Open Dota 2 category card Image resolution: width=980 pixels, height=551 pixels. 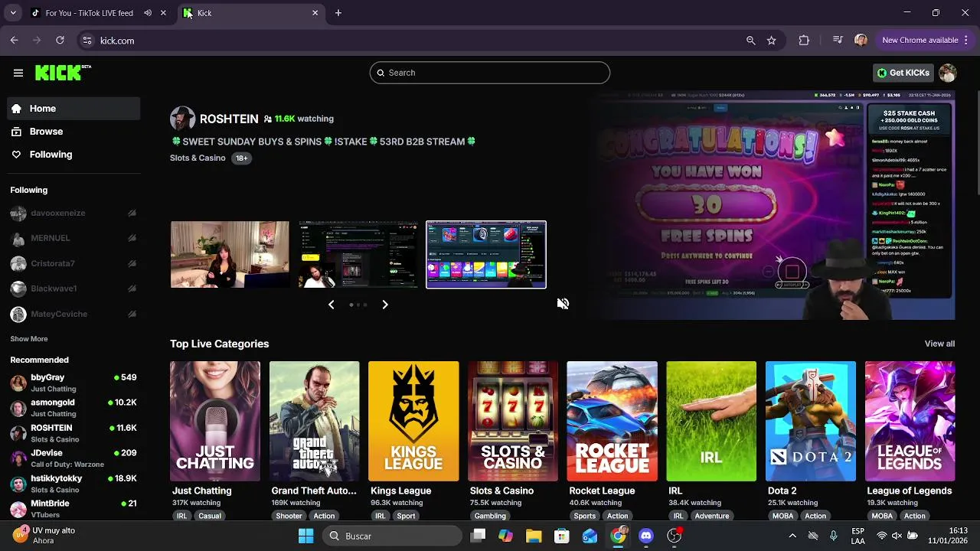pyautogui.click(x=811, y=421)
